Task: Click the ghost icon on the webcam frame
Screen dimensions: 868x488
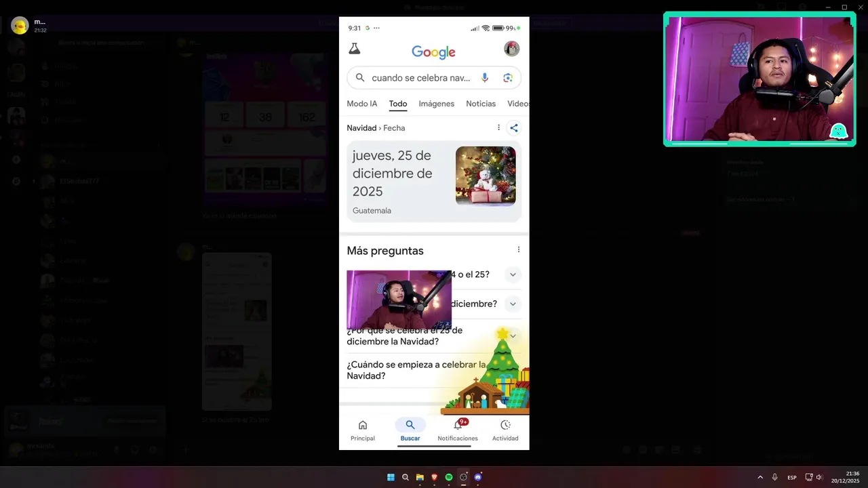Action: pos(838,131)
